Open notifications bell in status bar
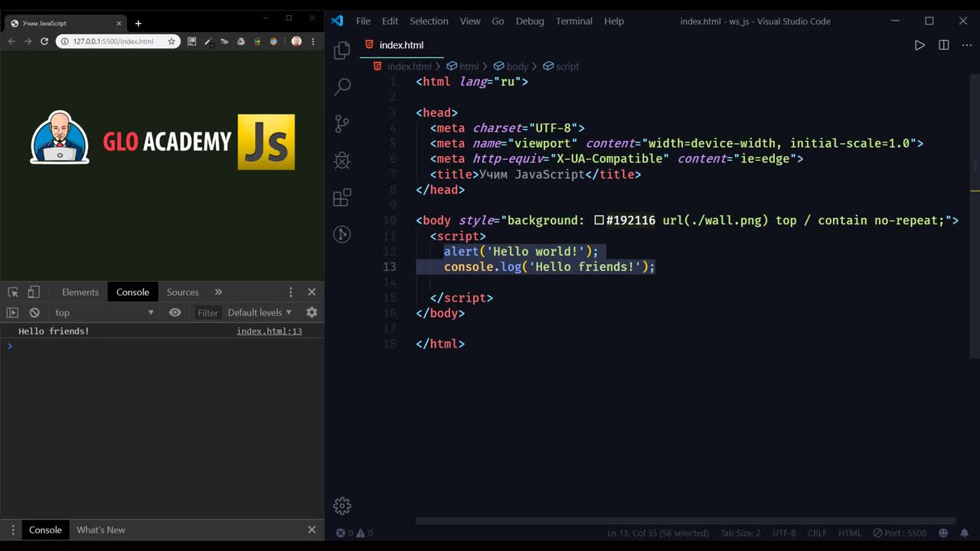Viewport: 980px width, 551px height. [965, 533]
